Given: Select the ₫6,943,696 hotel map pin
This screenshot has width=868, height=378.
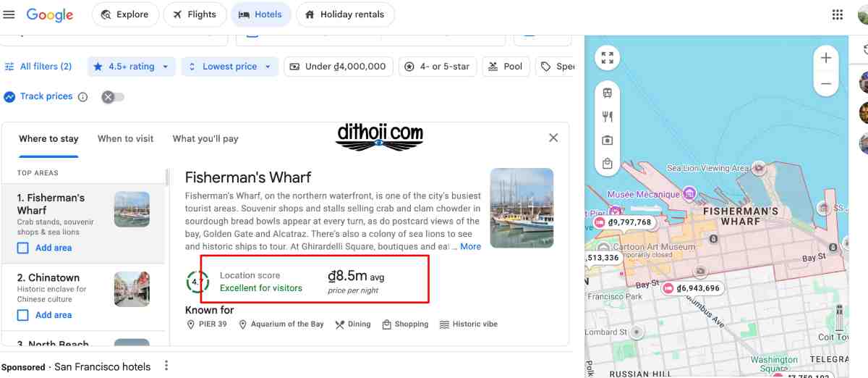Looking at the screenshot, I should (x=692, y=288).
